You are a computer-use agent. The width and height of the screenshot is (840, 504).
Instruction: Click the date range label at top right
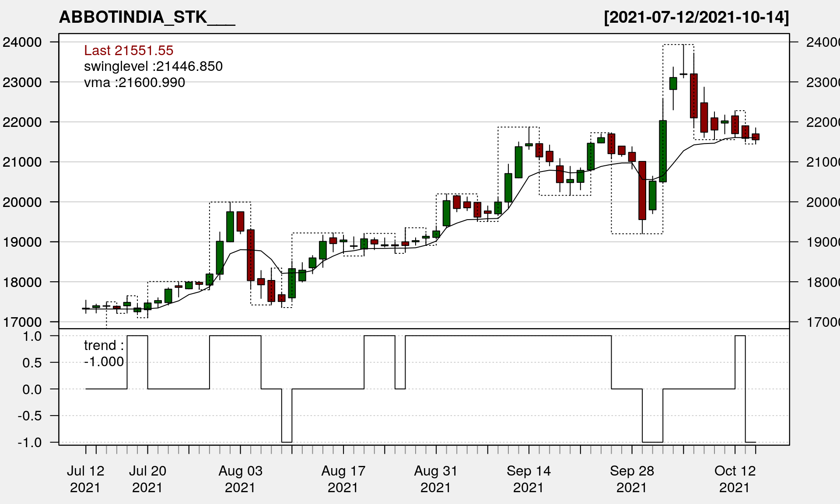pos(696,17)
